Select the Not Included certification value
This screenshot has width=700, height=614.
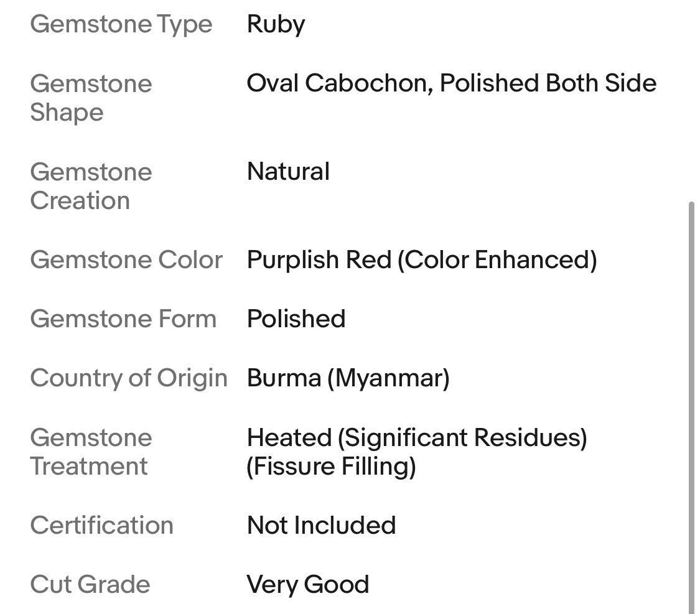coord(321,525)
